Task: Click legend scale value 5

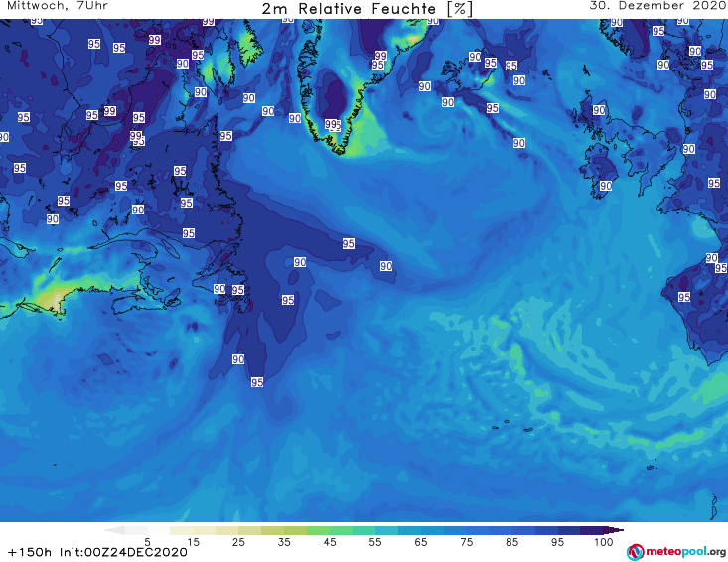Action: pyautogui.click(x=147, y=542)
